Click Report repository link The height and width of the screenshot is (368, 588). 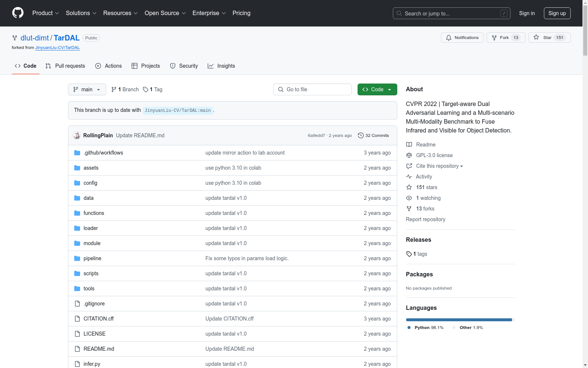[426, 219]
